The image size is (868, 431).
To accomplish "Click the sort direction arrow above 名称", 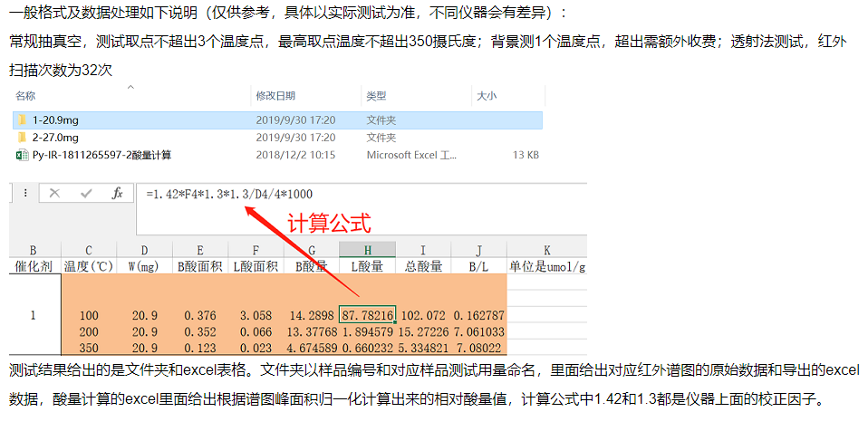I will pos(130,87).
